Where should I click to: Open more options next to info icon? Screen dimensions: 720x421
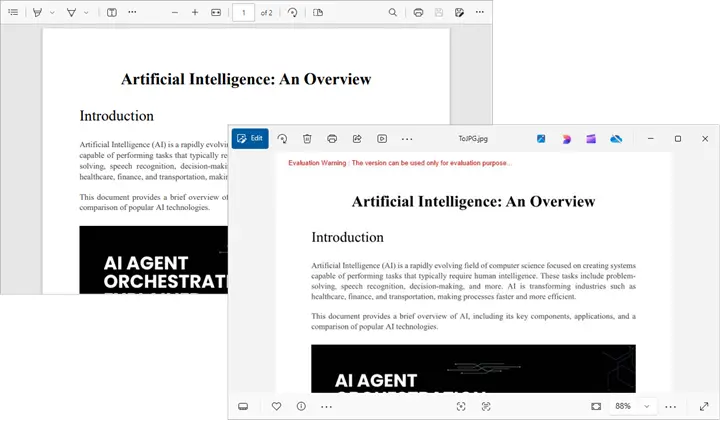pyautogui.click(x=326, y=407)
